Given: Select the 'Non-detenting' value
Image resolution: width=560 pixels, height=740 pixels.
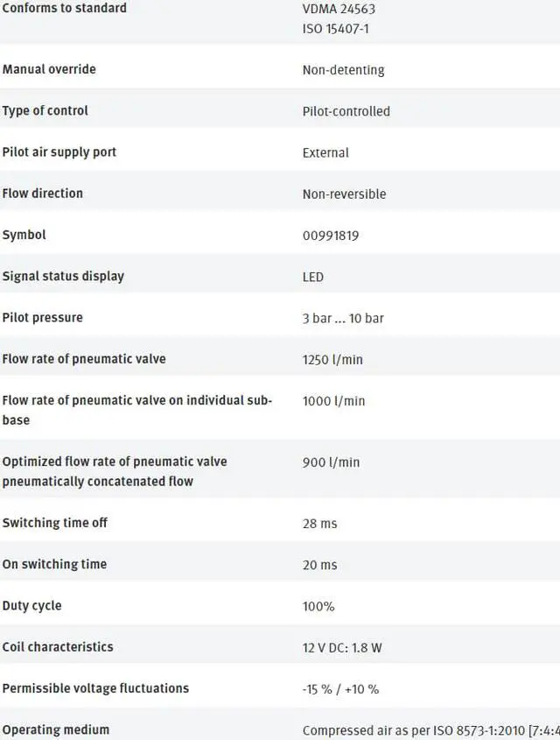Looking at the screenshot, I should tap(343, 70).
